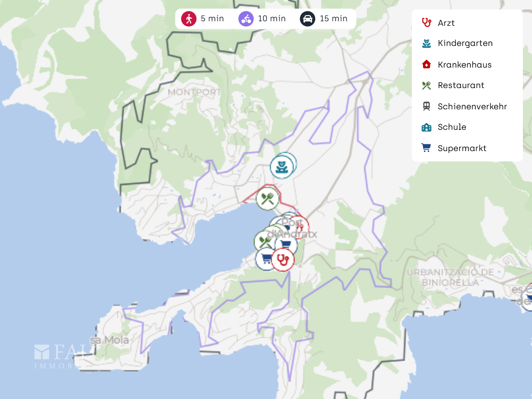Image resolution: width=532 pixels, height=399 pixels.
Task: Click the Port d'Andratx map label
Action: pyautogui.click(x=292, y=228)
